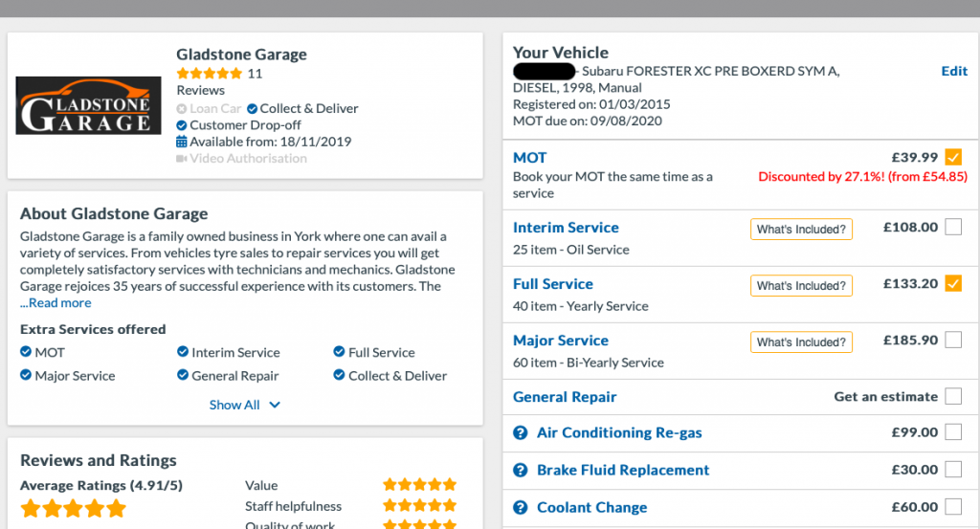Expand the Show All services list
Viewport: 980px width, 529px height.
[x=245, y=405]
